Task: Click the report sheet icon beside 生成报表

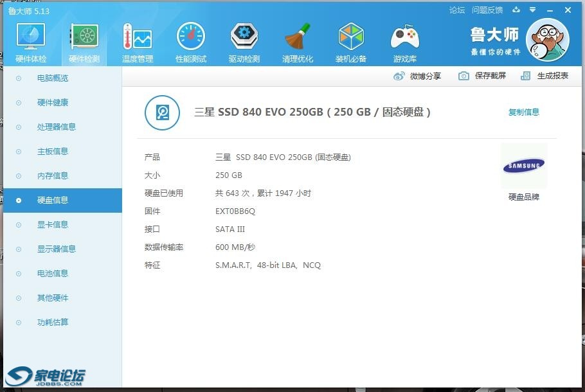Action: pyautogui.click(x=525, y=76)
